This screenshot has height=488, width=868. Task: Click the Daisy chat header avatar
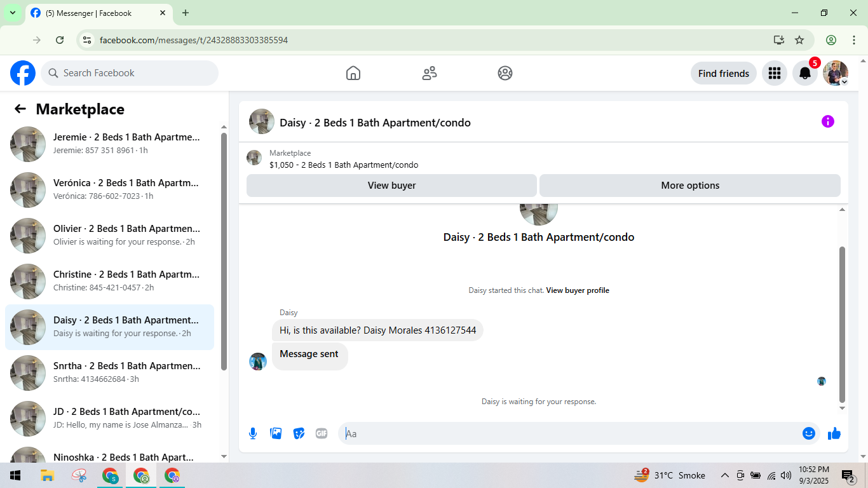click(262, 121)
